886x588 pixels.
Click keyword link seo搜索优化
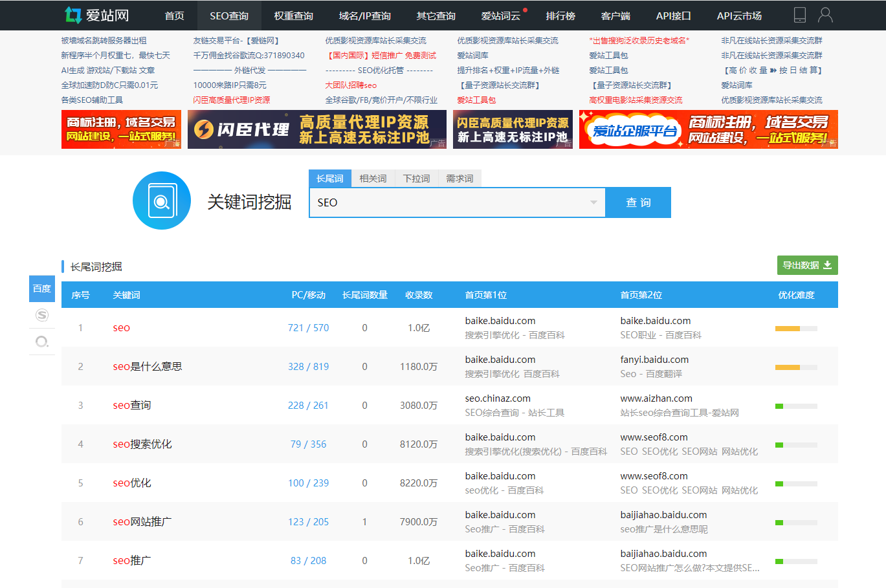point(142,444)
